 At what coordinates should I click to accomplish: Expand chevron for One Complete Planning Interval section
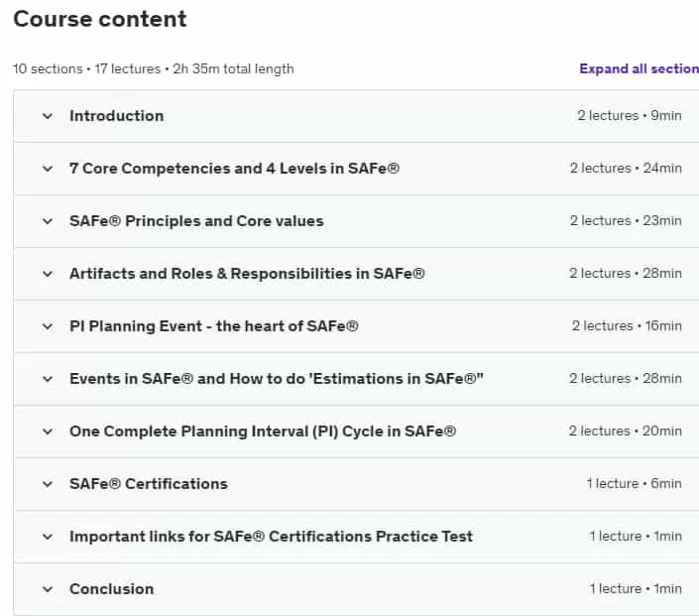point(48,431)
